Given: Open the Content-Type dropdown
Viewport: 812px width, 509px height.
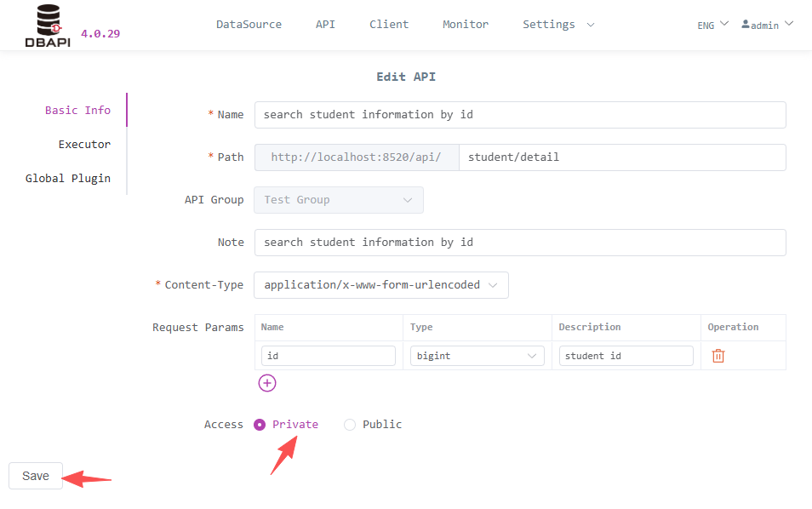Looking at the screenshot, I should point(380,284).
